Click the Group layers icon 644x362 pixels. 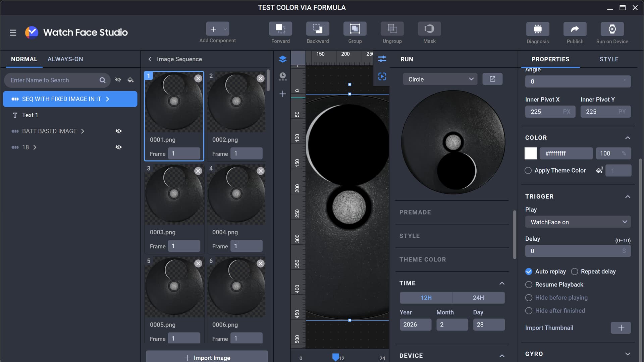[355, 29]
